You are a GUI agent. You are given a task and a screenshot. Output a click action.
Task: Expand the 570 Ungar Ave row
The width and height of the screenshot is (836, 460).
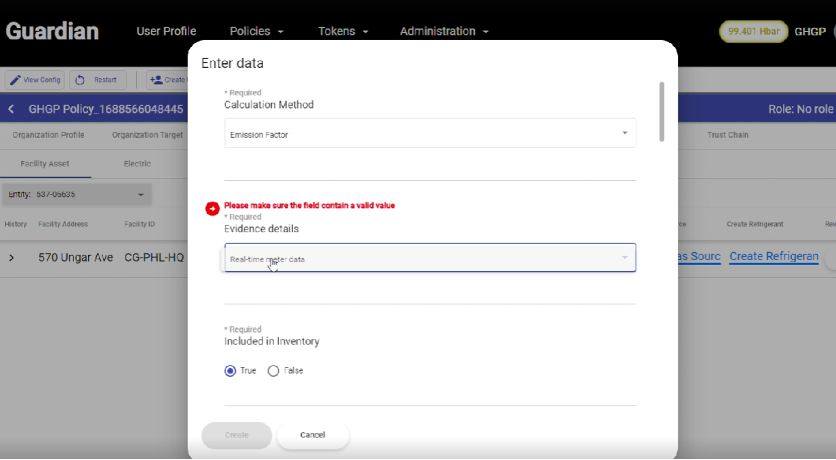[11, 257]
